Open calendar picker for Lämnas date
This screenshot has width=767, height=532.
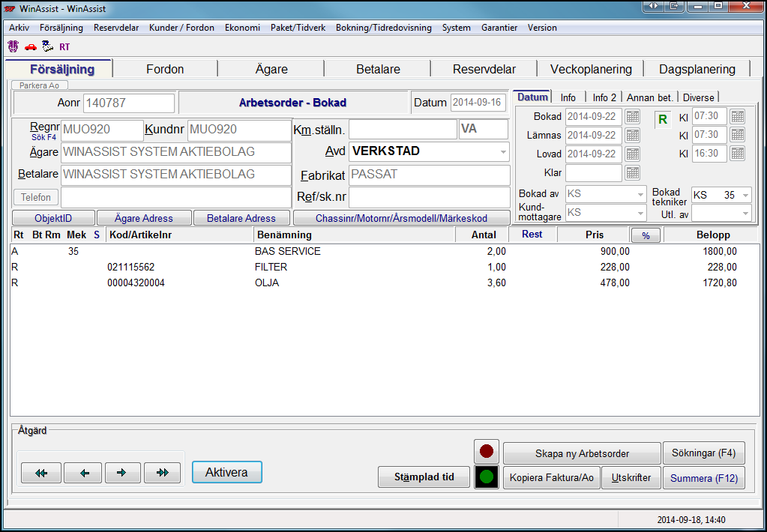tap(633, 135)
